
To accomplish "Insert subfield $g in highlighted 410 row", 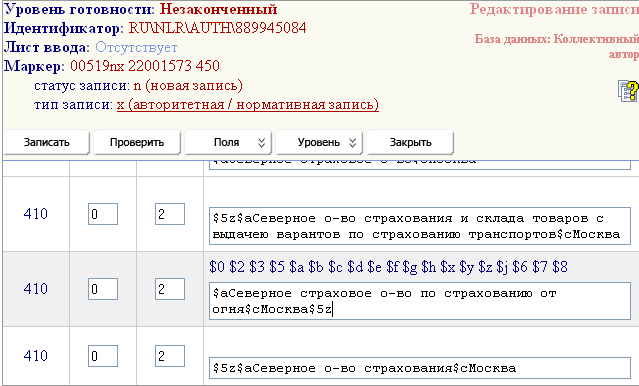I will pos(410,267).
